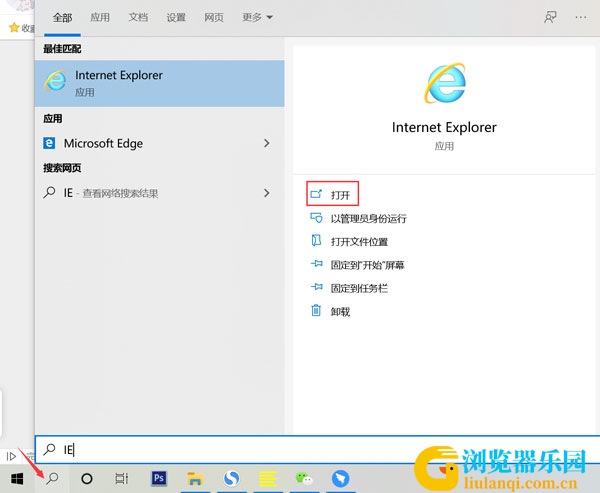
Task: Select Internet Explorer best match result
Action: [x=160, y=83]
